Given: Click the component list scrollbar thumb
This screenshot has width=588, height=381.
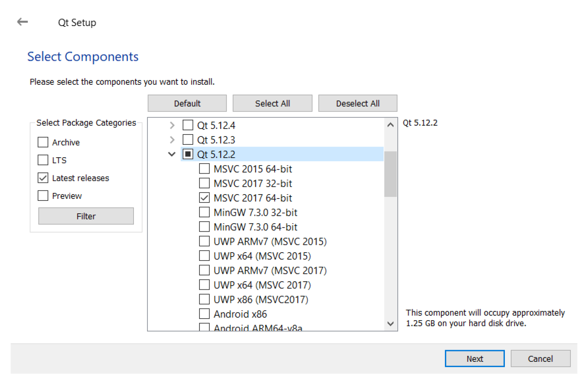Looking at the screenshot, I should 391,174.
